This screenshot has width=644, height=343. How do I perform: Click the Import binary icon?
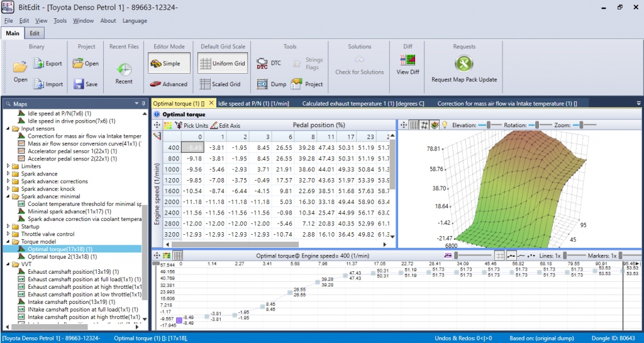click(38, 84)
